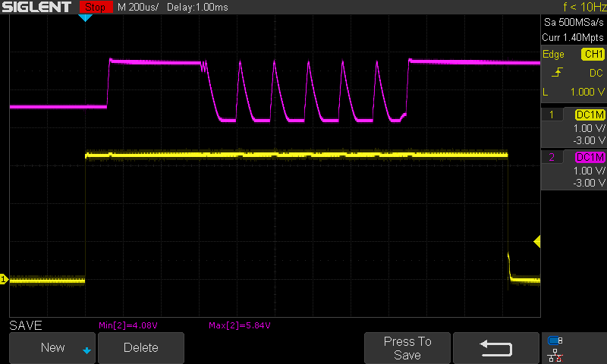The image size is (607, 364).
Task: Click the return back arrow button
Action: pos(496,347)
